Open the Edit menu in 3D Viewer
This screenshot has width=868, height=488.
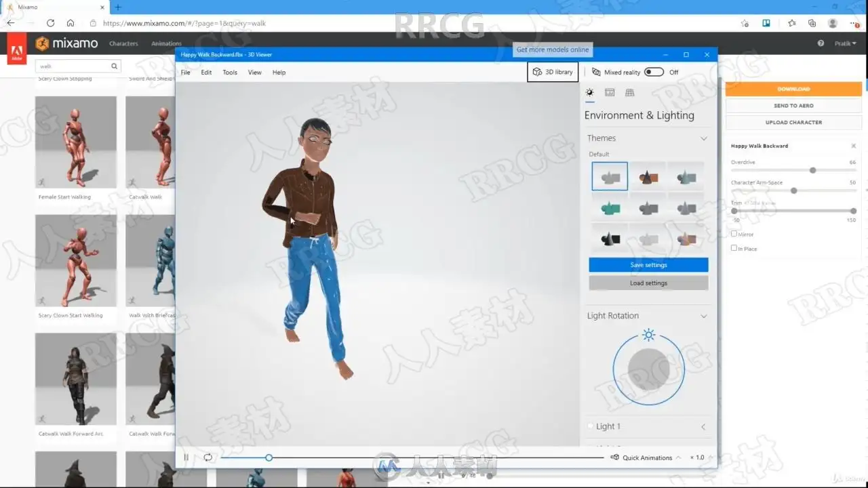coord(206,72)
